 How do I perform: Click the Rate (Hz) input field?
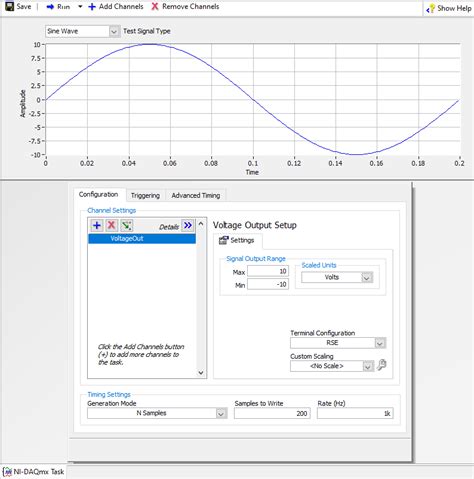point(355,413)
